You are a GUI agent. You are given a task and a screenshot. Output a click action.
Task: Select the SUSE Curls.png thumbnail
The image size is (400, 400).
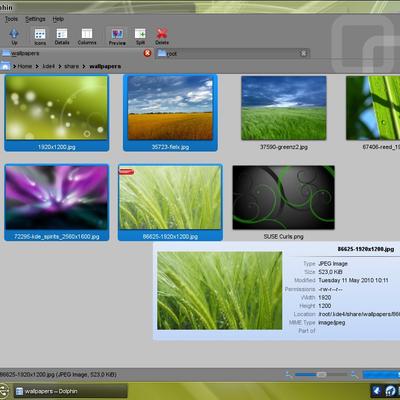pos(284,197)
